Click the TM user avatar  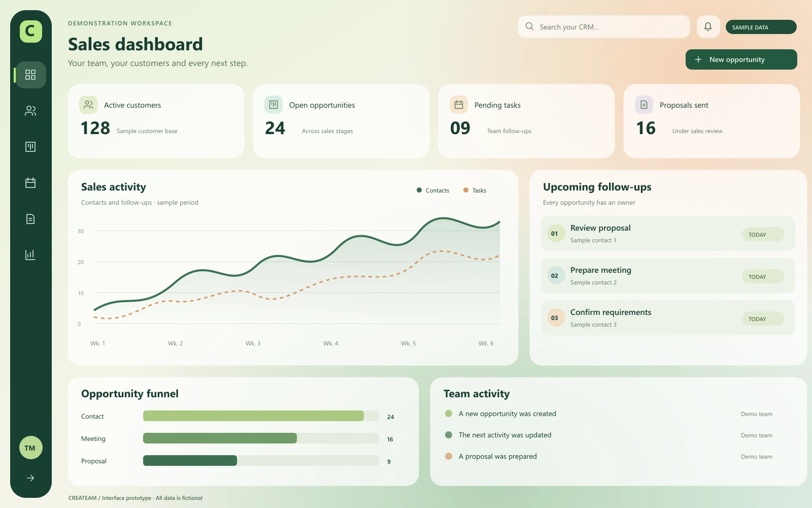(x=30, y=448)
